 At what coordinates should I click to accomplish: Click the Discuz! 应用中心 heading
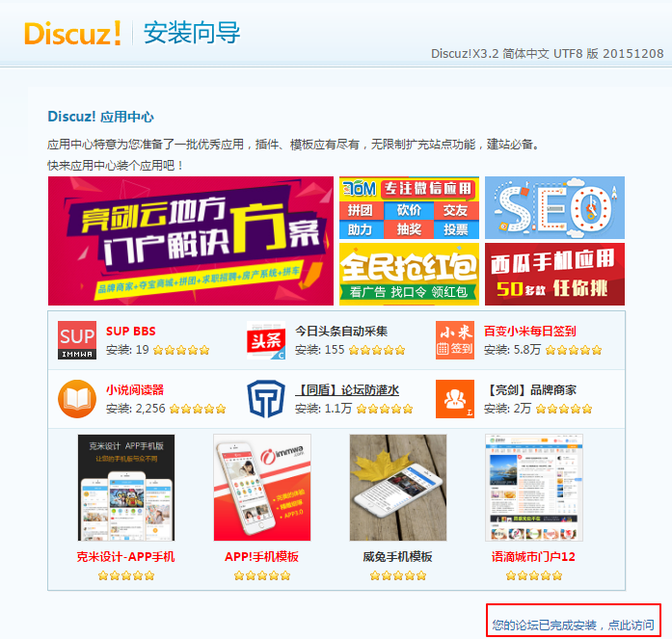[x=100, y=117]
